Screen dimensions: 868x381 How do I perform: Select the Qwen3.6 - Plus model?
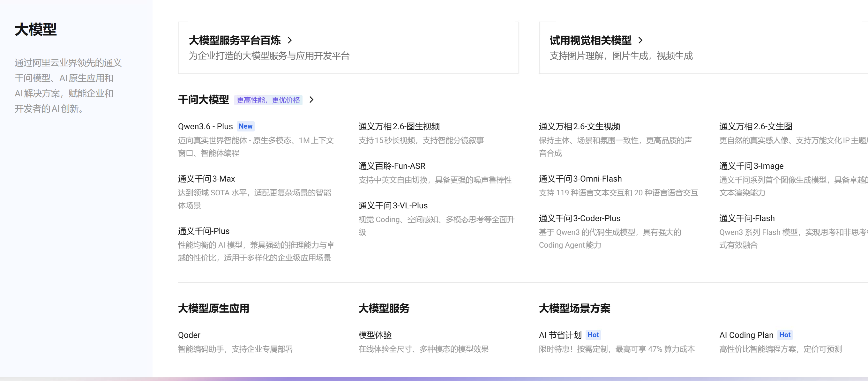tap(205, 126)
